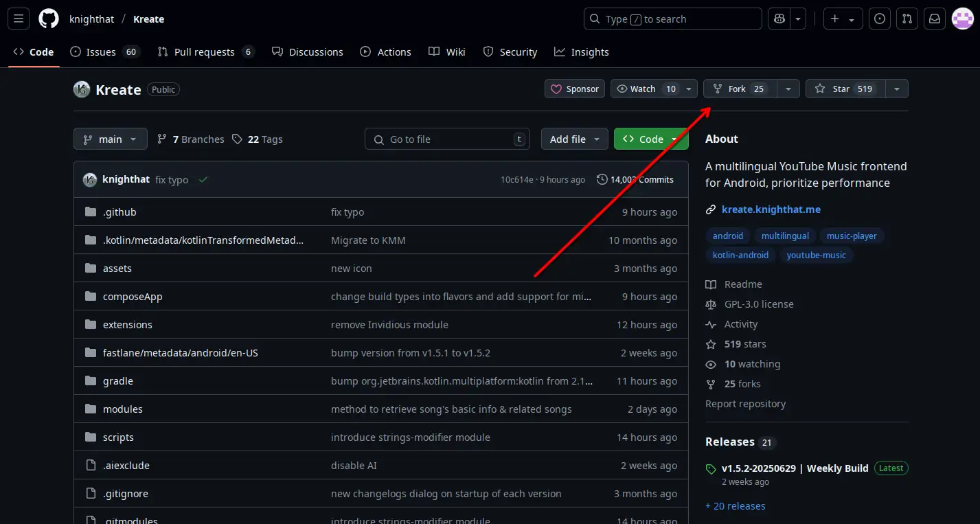This screenshot has width=980, height=524.
Task: Open the hamburger navigation menu
Action: [x=19, y=19]
